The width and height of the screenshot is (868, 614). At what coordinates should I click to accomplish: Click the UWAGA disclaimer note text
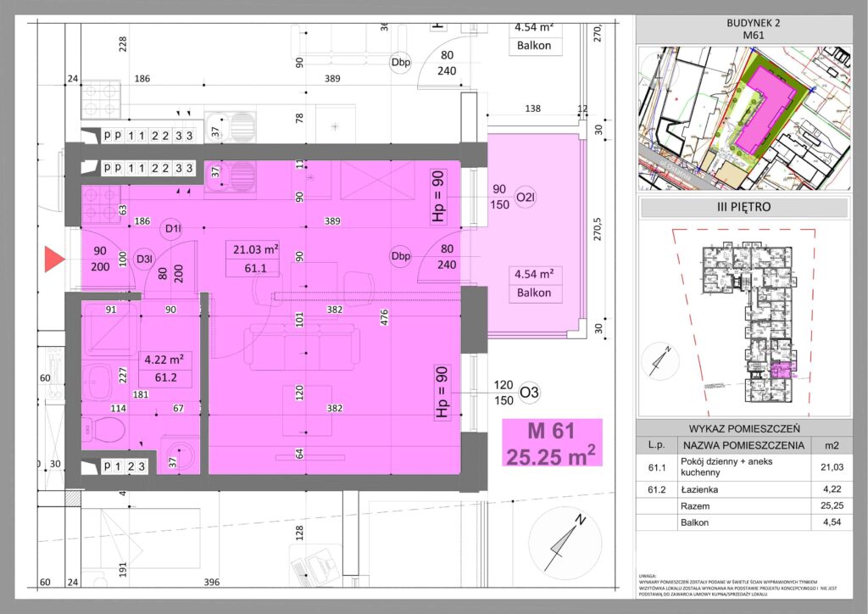pyautogui.click(x=743, y=584)
